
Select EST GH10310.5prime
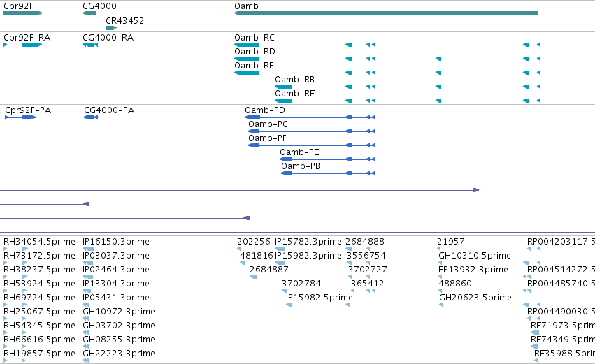coord(475,256)
